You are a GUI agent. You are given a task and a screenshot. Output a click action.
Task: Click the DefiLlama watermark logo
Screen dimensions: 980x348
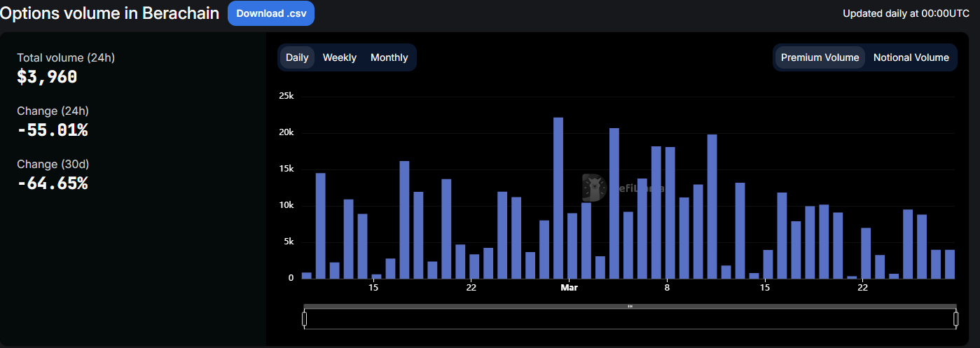[x=594, y=187]
